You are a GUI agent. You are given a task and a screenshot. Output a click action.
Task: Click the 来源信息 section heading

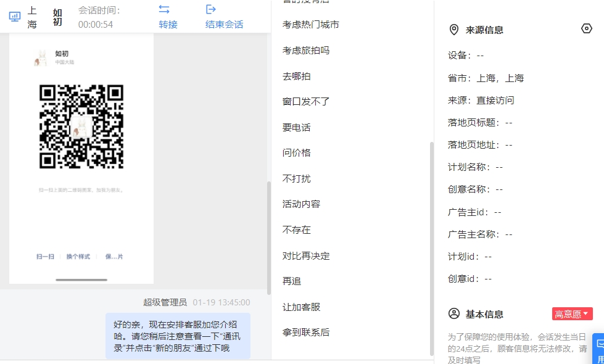tap(484, 30)
